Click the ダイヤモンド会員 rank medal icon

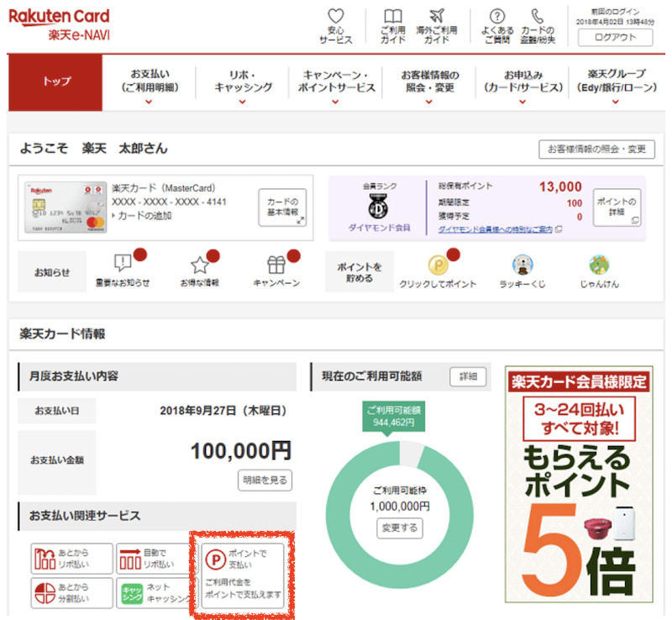[379, 205]
